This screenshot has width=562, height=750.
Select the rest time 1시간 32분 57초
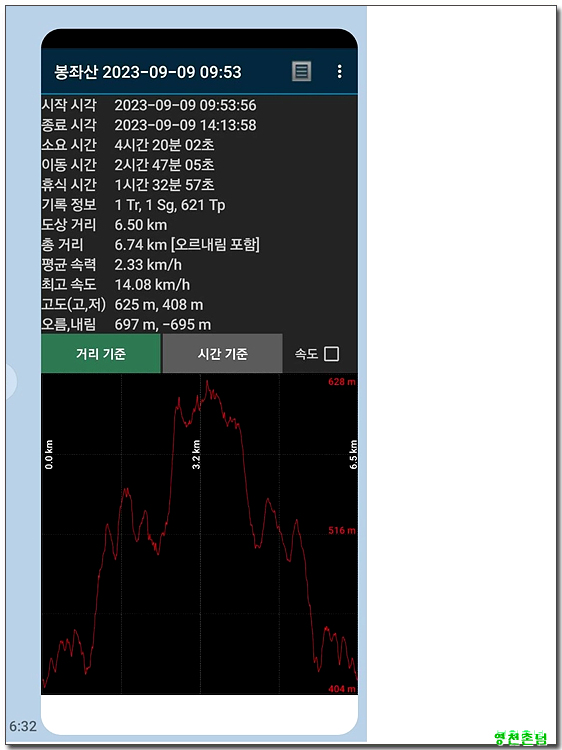(165, 185)
